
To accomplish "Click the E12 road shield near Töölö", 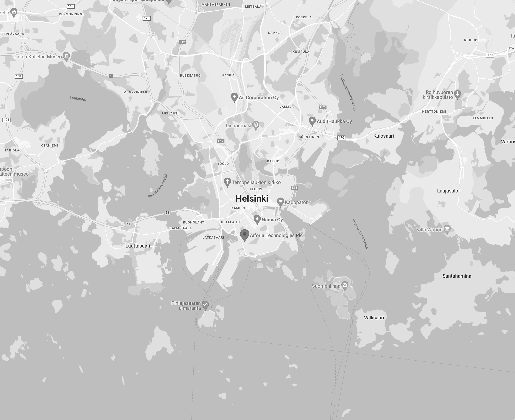I will point(221,141).
